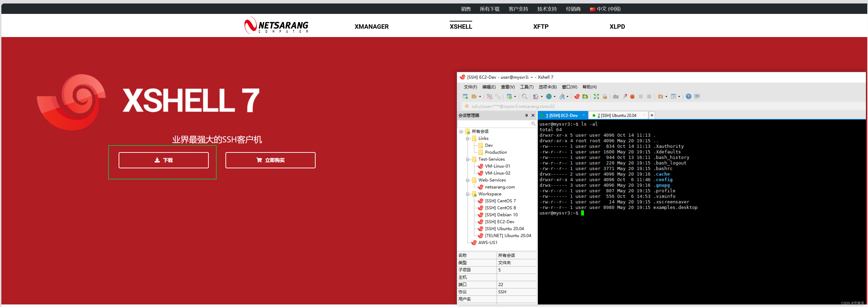868x307 pixels.
Task: Open the 窗口(W) menu
Action: (x=569, y=87)
